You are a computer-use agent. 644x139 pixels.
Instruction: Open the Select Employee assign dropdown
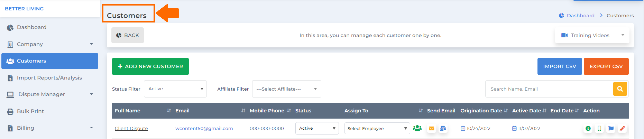pyautogui.click(x=377, y=128)
